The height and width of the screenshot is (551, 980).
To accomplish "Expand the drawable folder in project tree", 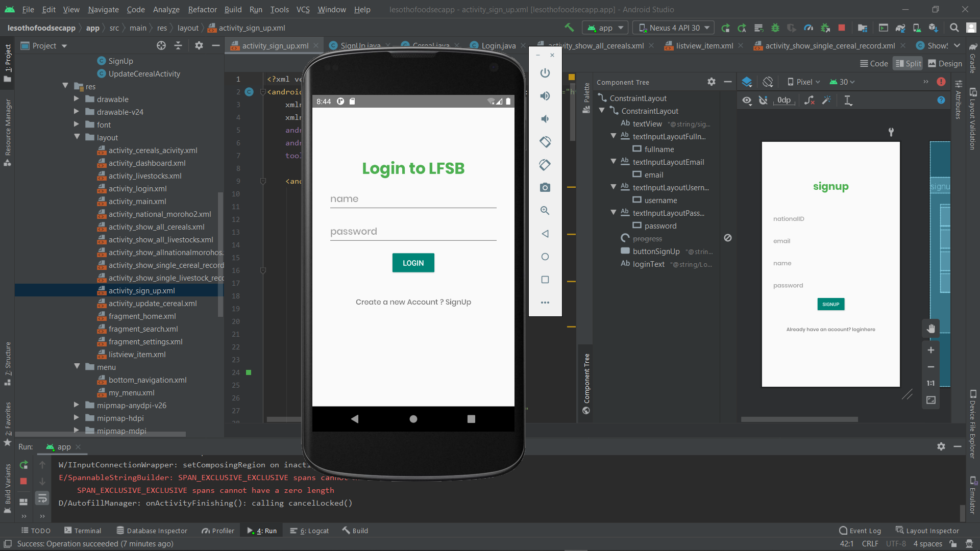I will point(77,99).
